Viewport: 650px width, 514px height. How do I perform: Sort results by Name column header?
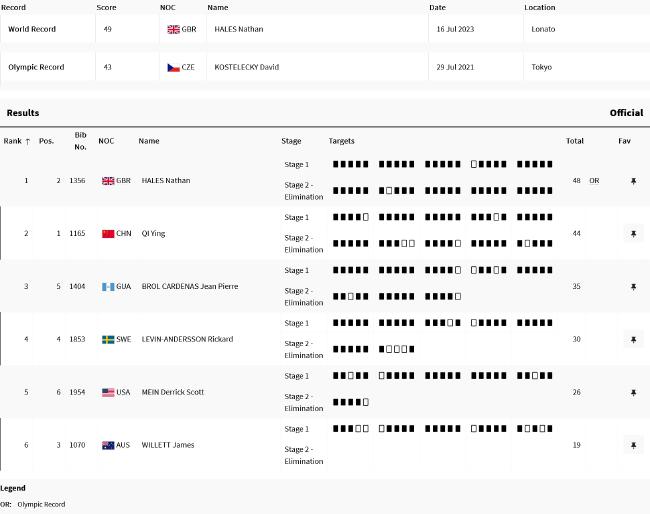(148, 141)
